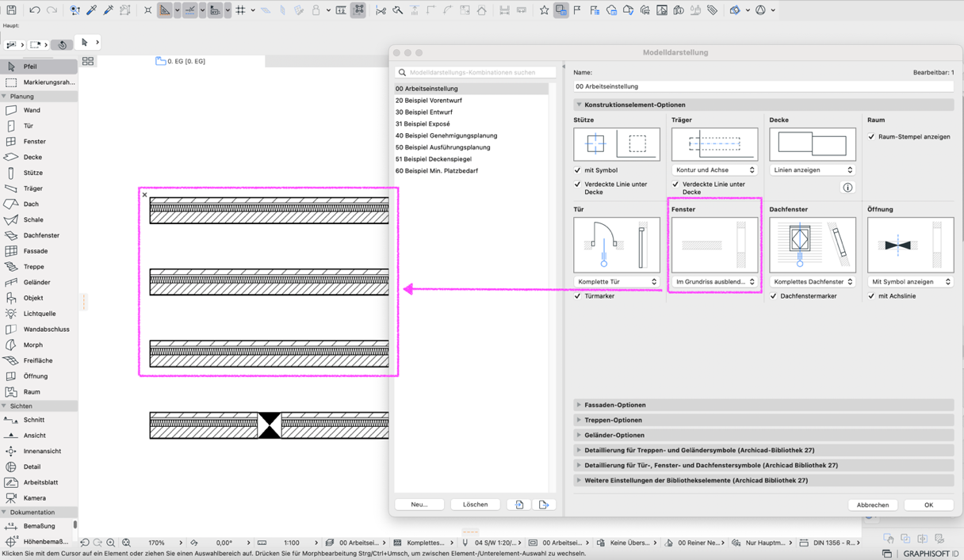The image size is (964, 560).
Task: Open the 'Komplettes Dachfenster' dropdown
Action: click(813, 282)
